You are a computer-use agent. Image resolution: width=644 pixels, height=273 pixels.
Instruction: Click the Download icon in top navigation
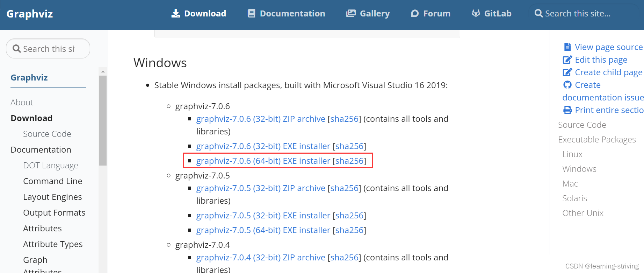pos(176,13)
